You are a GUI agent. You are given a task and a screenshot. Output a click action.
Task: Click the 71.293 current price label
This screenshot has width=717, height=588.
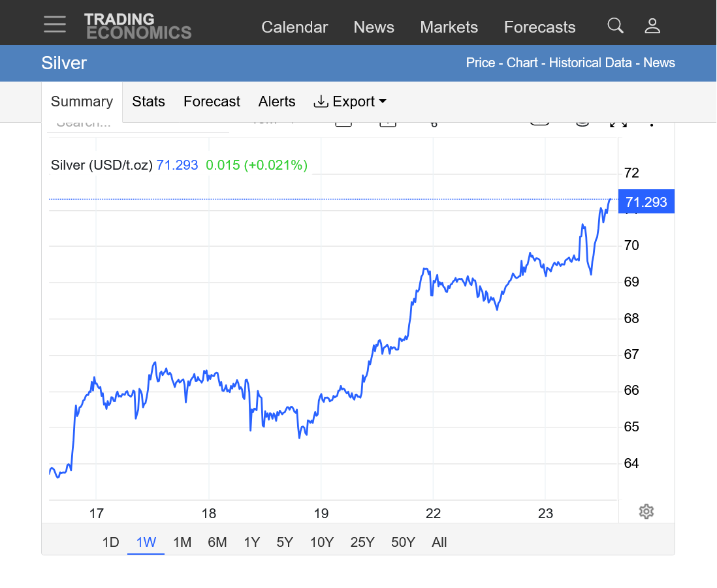646,202
